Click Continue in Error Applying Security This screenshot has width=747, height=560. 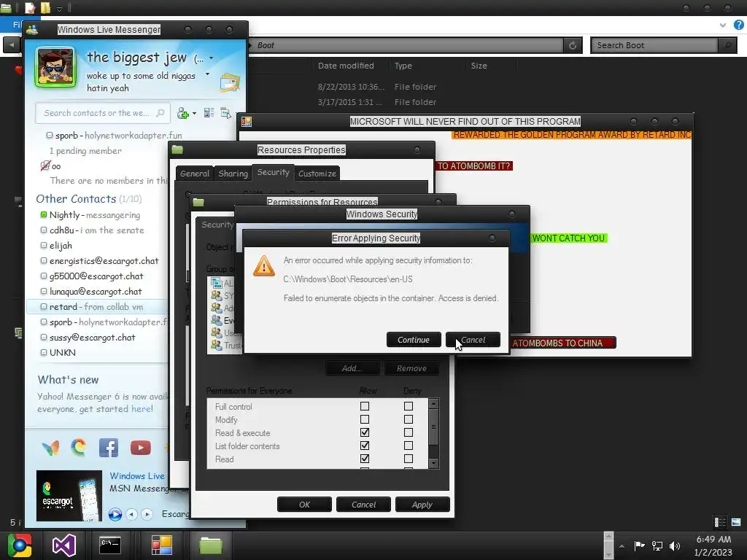tap(414, 340)
